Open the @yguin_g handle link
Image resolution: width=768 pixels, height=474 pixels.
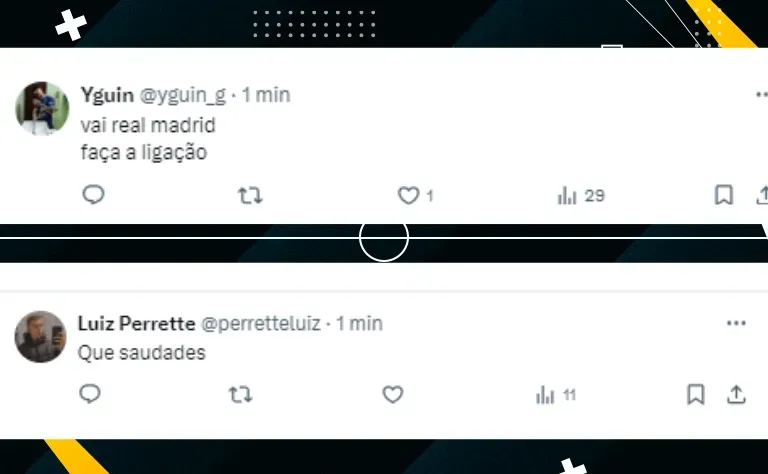183,95
